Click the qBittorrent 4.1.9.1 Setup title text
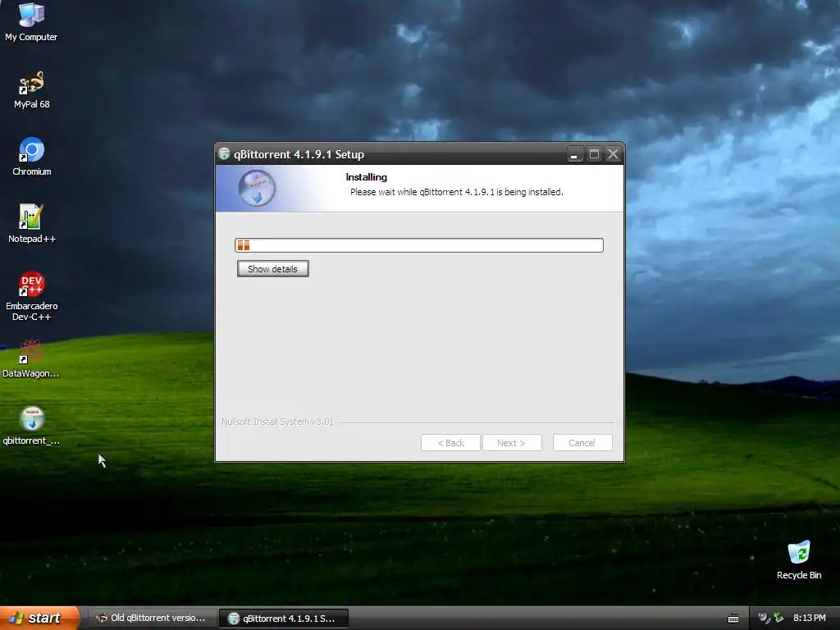 coord(299,154)
